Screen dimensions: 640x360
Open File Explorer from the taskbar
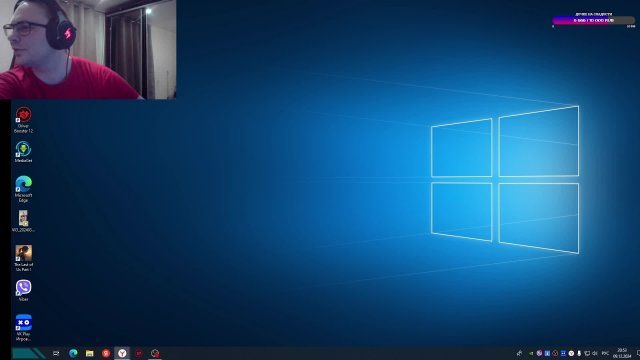point(89,353)
